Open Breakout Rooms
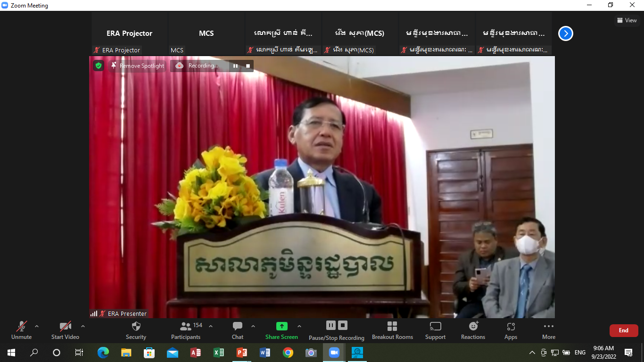Screen dimensions: 644x362 (x=392, y=326)
